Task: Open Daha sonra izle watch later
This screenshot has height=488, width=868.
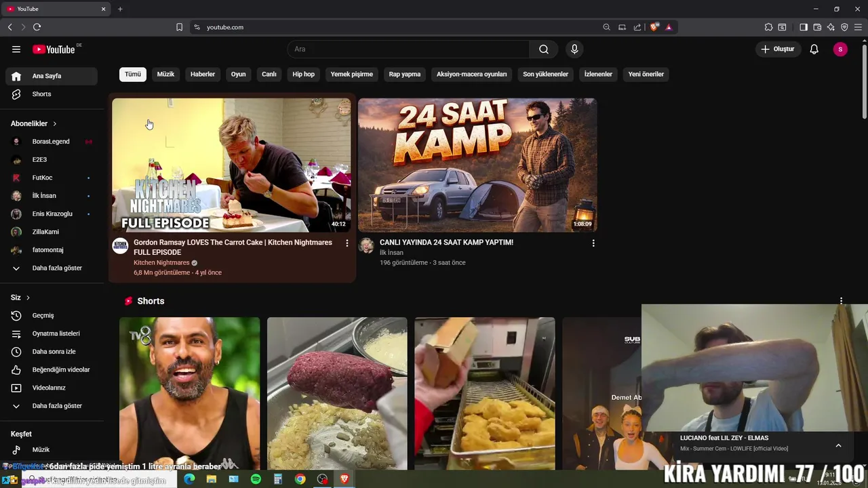Action: tap(52, 352)
